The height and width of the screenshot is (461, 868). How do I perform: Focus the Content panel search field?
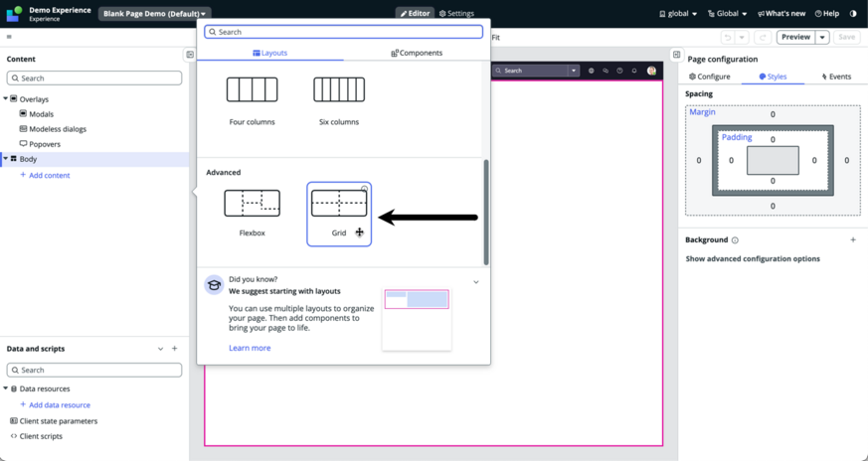[x=94, y=78]
